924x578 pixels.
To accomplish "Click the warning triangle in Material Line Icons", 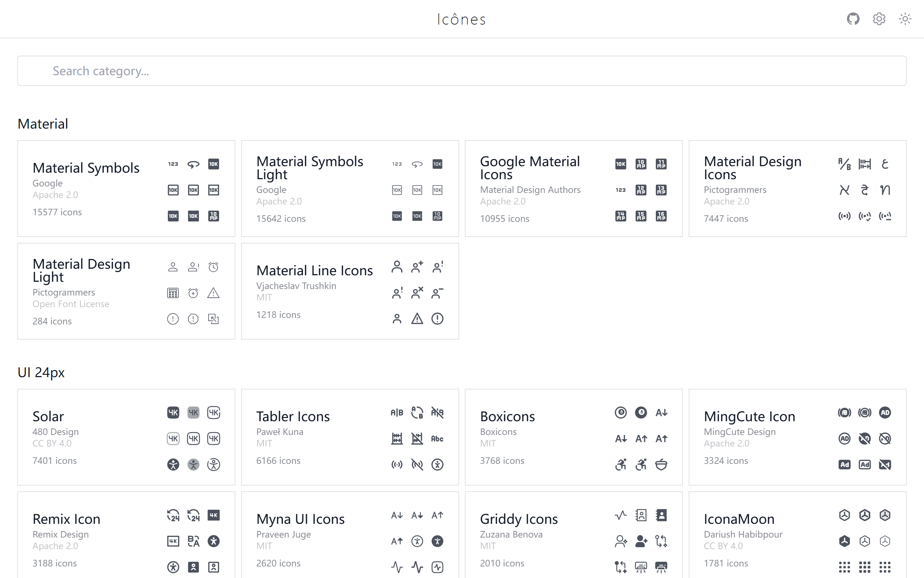I will pyautogui.click(x=417, y=318).
